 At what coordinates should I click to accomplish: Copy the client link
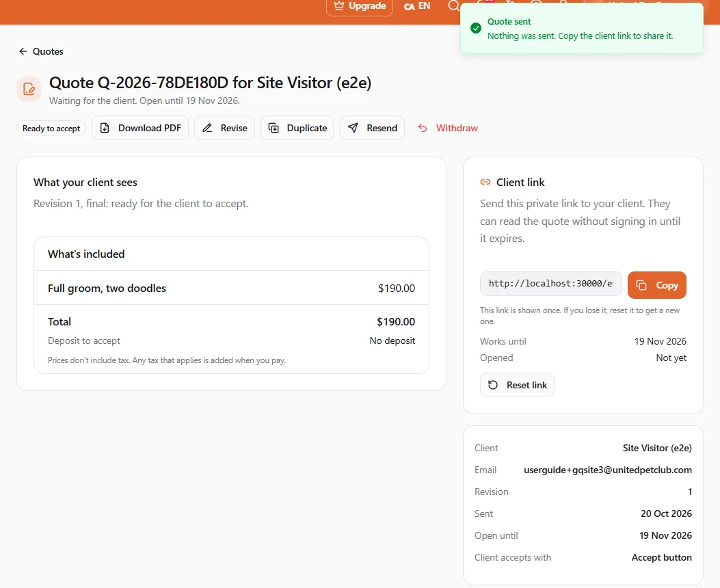point(656,285)
